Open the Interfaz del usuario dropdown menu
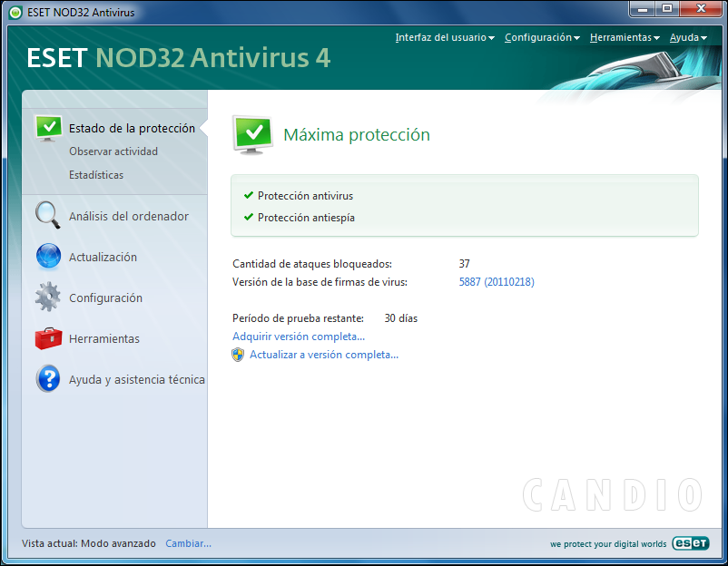The height and width of the screenshot is (566, 728). (445, 37)
